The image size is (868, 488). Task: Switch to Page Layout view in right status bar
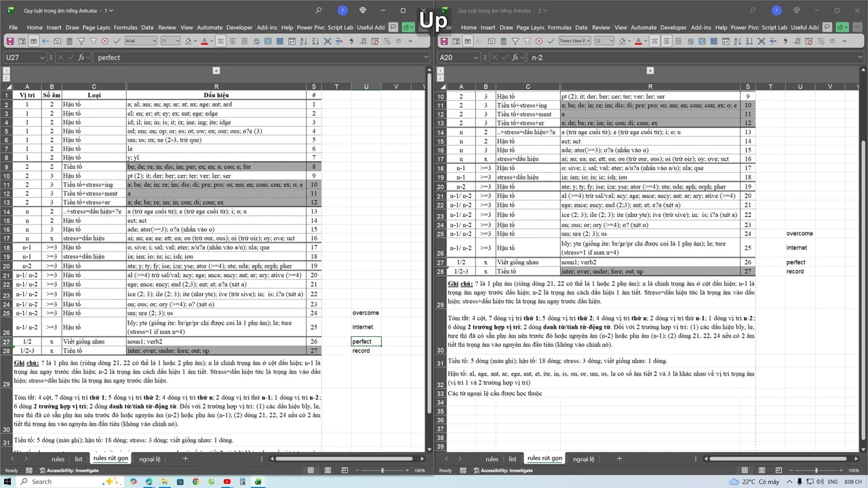pyautogui.click(x=760, y=470)
